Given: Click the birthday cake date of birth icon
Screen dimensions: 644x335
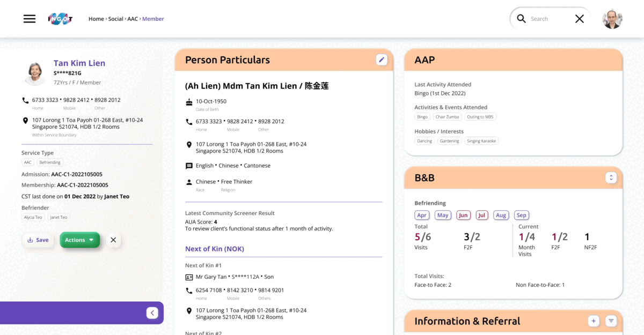Looking at the screenshot, I should [x=189, y=101].
